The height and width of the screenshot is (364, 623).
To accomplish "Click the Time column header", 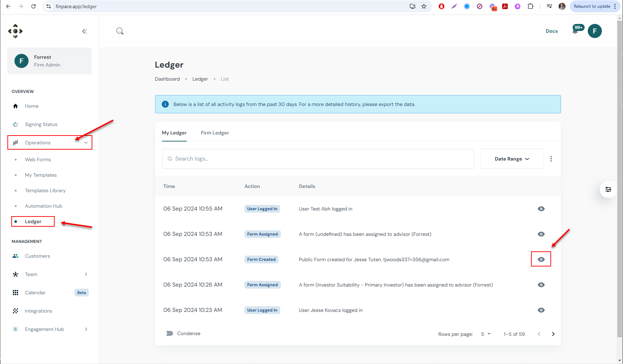I will click(x=169, y=186).
